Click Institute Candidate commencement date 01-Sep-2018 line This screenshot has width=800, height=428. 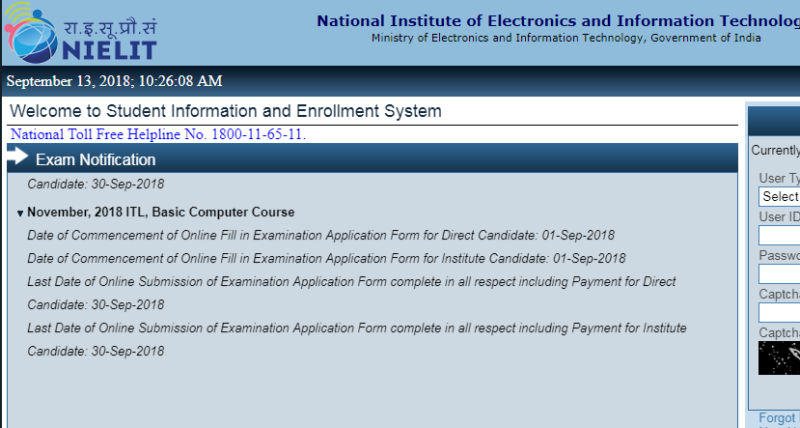326,258
